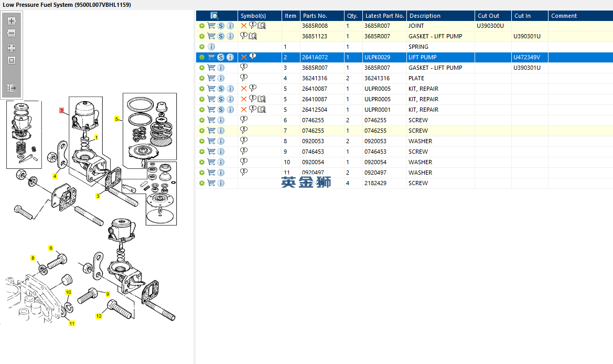Click latest part number ULPK0029
The height and width of the screenshot is (364, 613).
pos(377,57)
